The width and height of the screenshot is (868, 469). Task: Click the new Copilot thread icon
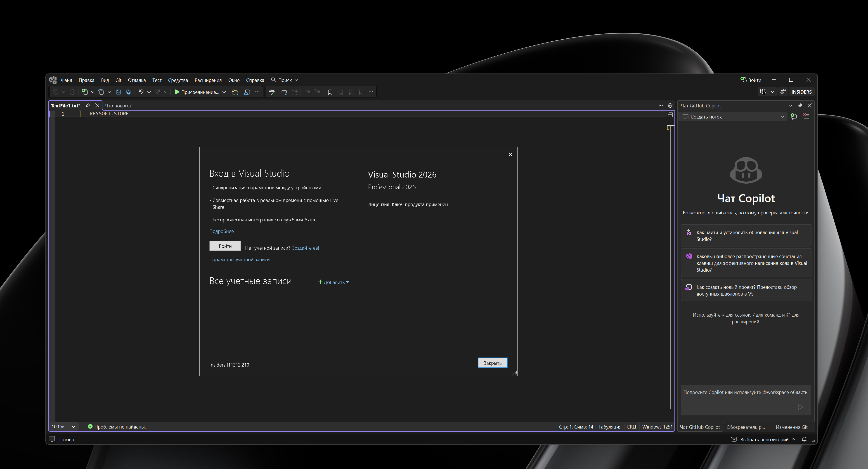pyautogui.click(x=794, y=117)
